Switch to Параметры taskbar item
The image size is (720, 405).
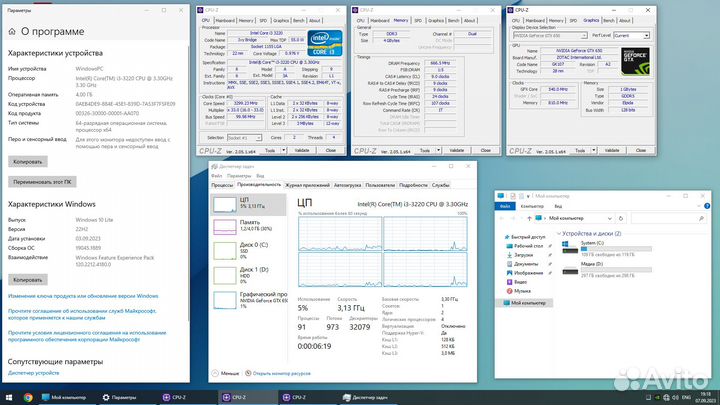[119, 397]
